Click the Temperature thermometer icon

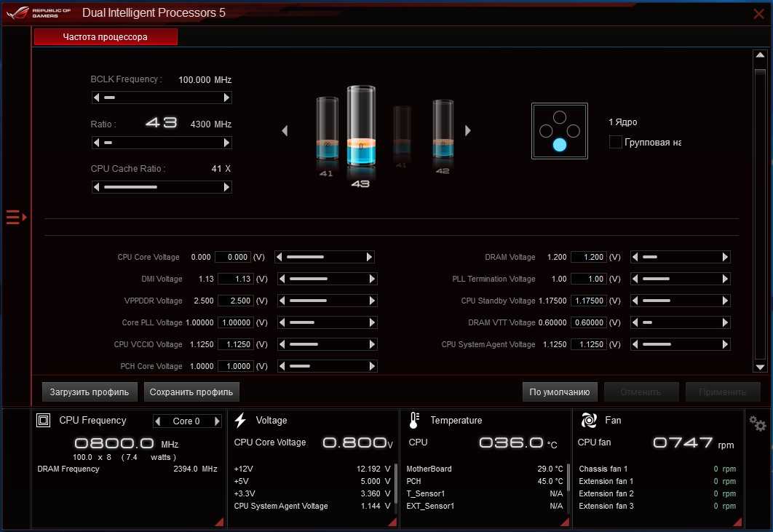414,420
